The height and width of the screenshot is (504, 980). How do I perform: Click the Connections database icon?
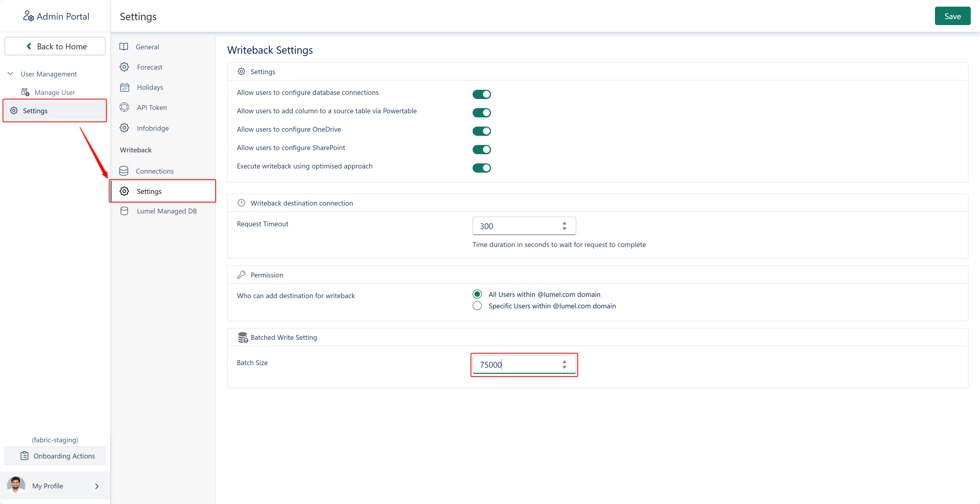point(124,171)
